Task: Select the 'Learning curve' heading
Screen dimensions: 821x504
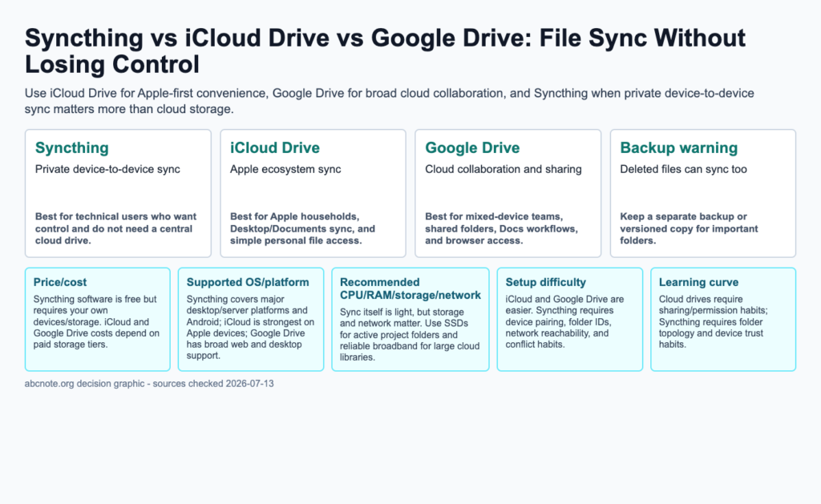Action: click(698, 282)
